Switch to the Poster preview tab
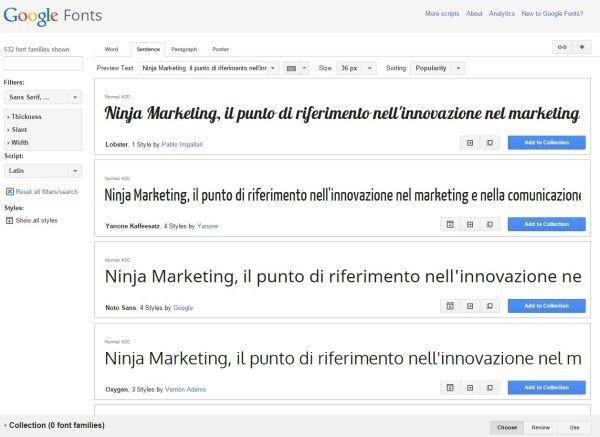This screenshot has height=437, width=600. pos(220,49)
